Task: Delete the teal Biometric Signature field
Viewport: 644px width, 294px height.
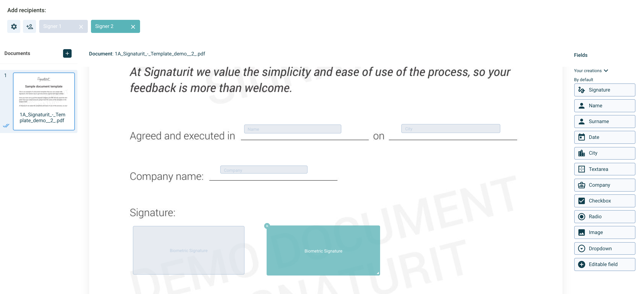Action: pos(267,226)
